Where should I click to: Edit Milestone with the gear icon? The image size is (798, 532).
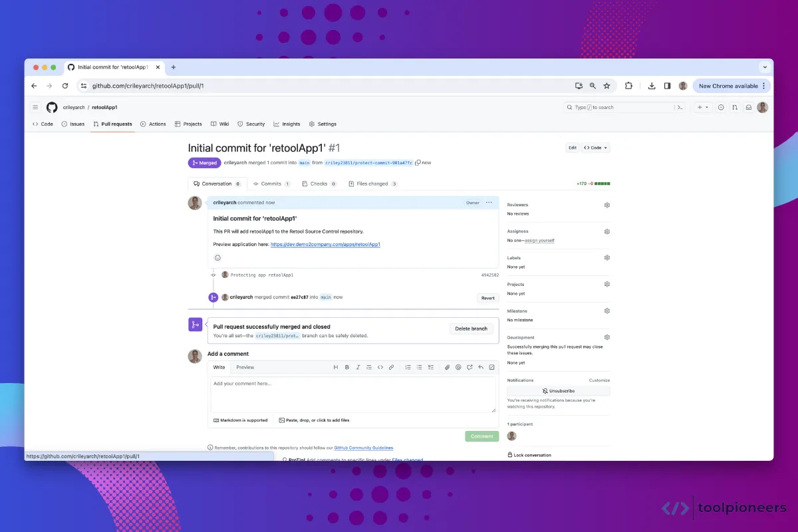tap(607, 311)
